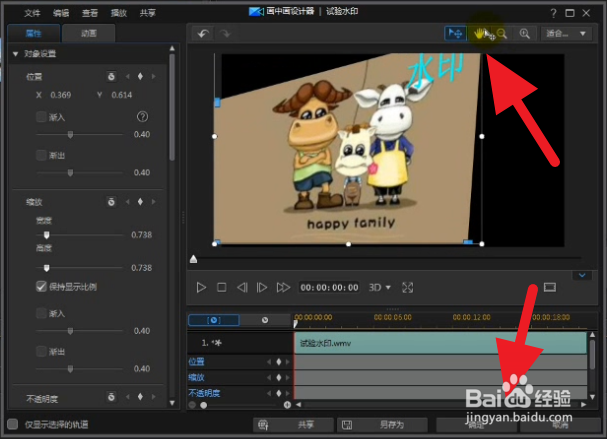607x439 pixels.
Task: Open the 播放 menu
Action: (x=118, y=13)
